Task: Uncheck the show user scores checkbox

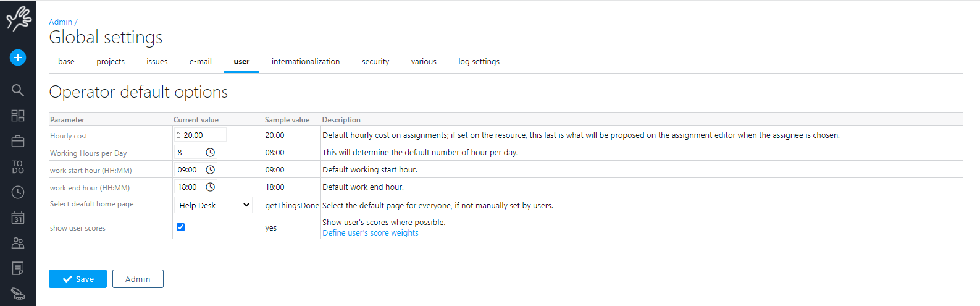Action: coord(181,227)
